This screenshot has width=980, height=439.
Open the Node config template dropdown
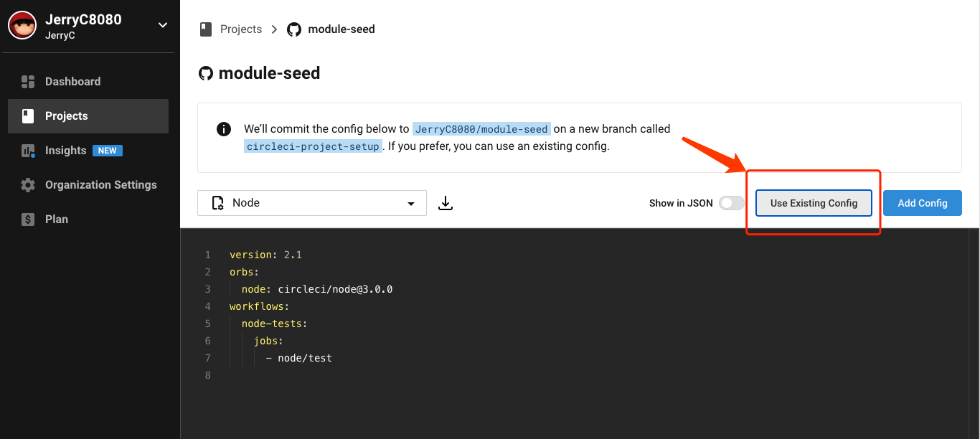[x=312, y=203]
